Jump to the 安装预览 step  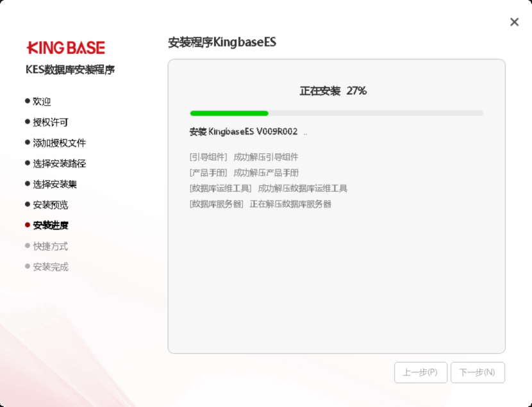pos(50,204)
